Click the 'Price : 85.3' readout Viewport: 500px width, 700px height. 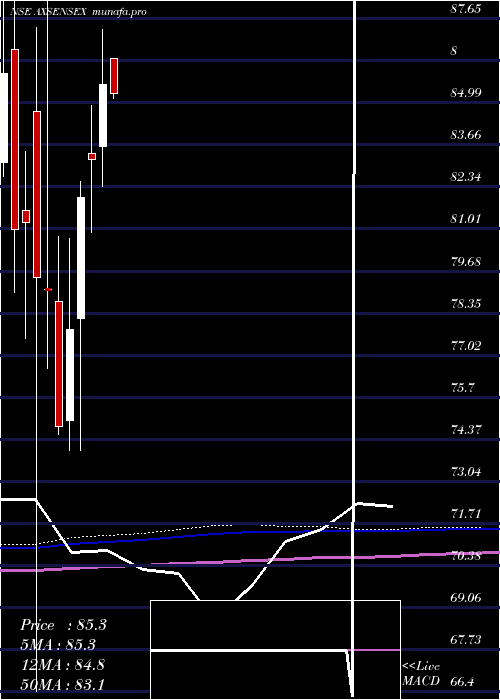[x=63, y=625]
